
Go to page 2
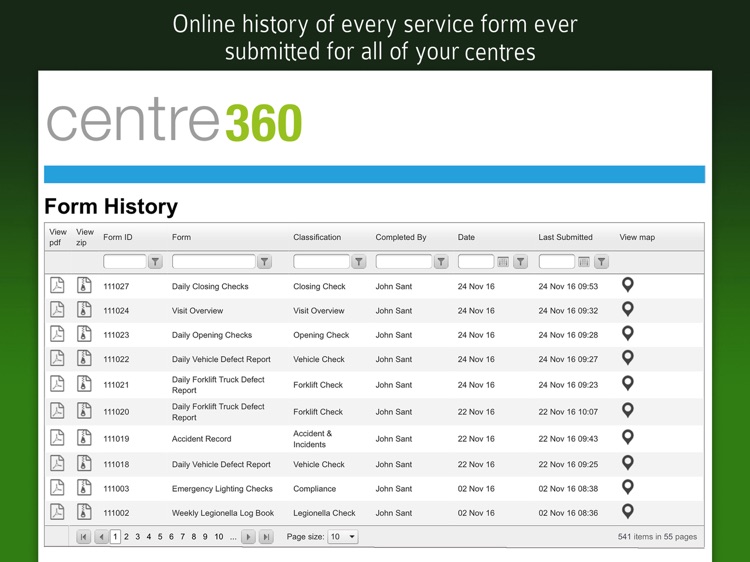coord(126,537)
